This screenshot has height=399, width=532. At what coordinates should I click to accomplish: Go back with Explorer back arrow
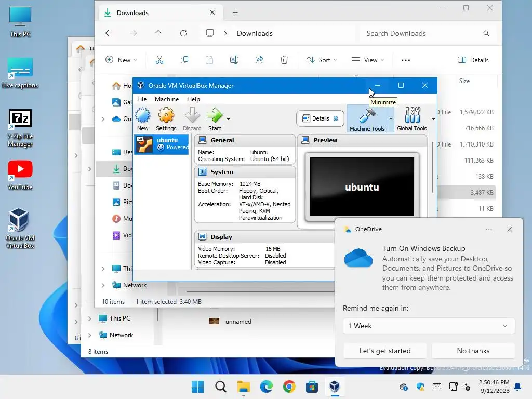pos(109,33)
